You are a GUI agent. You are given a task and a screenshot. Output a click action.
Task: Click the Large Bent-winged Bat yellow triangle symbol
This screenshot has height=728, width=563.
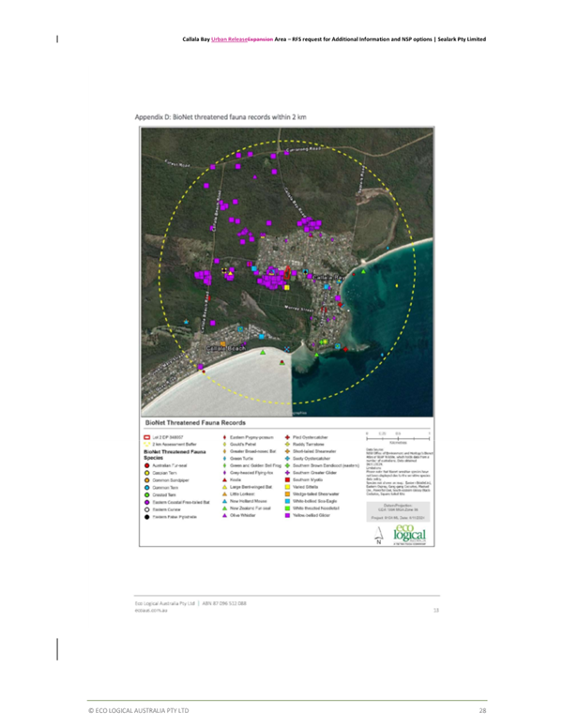(225, 487)
